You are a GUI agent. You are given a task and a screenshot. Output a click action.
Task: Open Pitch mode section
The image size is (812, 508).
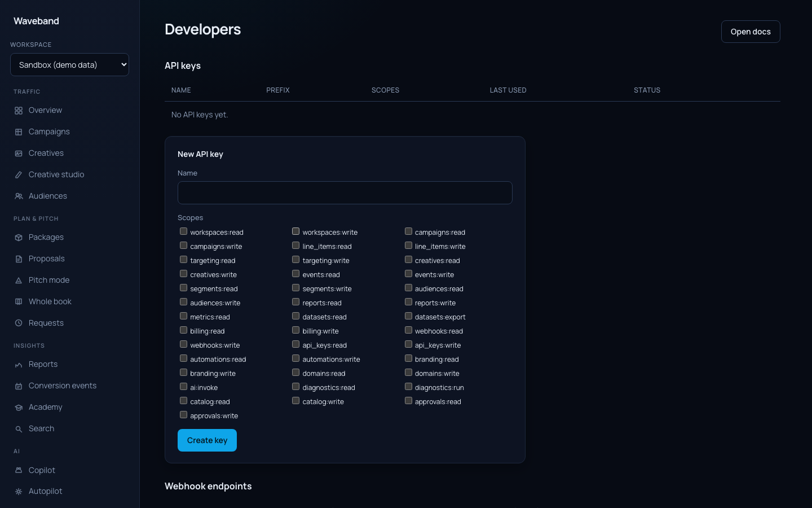[x=69, y=281]
